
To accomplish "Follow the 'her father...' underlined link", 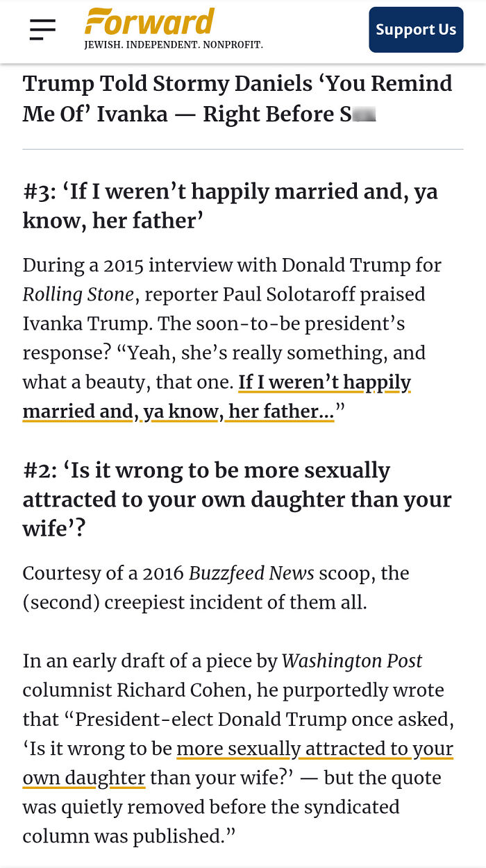I will [x=276, y=411].
